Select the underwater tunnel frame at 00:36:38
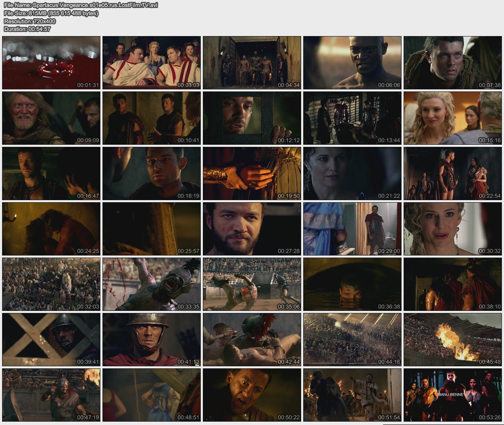This screenshot has width=504, height=425. click(352, 284)
